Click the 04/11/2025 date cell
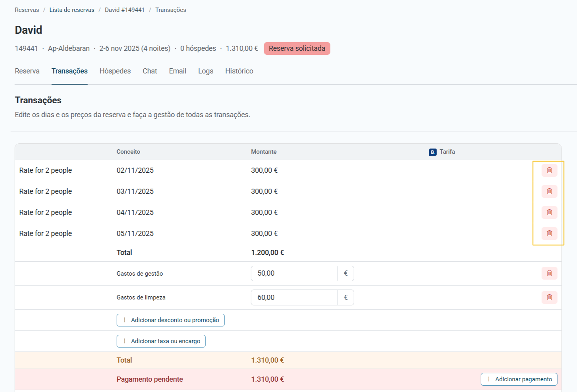Screen dimensions: 577x392 tap(135, 212)
